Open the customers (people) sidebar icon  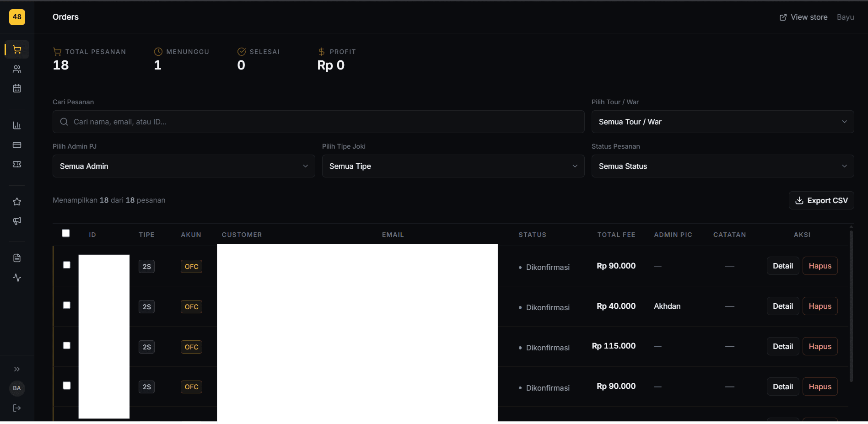click(17, 69)
